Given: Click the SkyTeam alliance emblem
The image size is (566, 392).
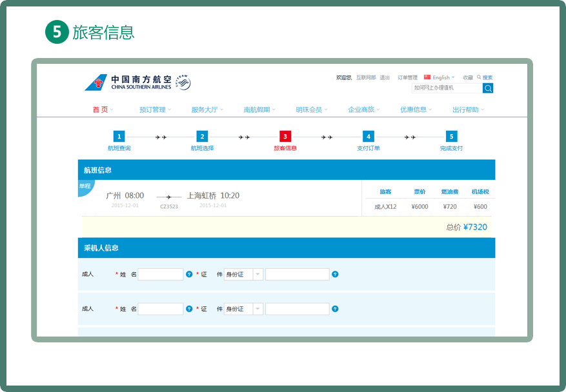Looking at the screenshot, I should point(183,83).
